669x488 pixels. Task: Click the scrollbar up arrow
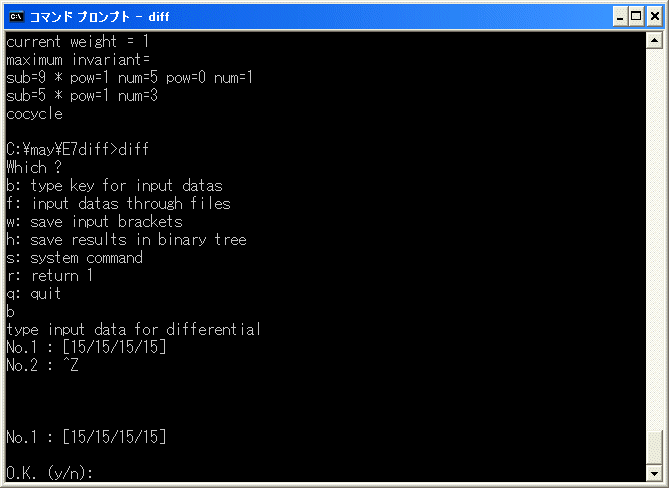pyautogui.click(x=654, y=41)
